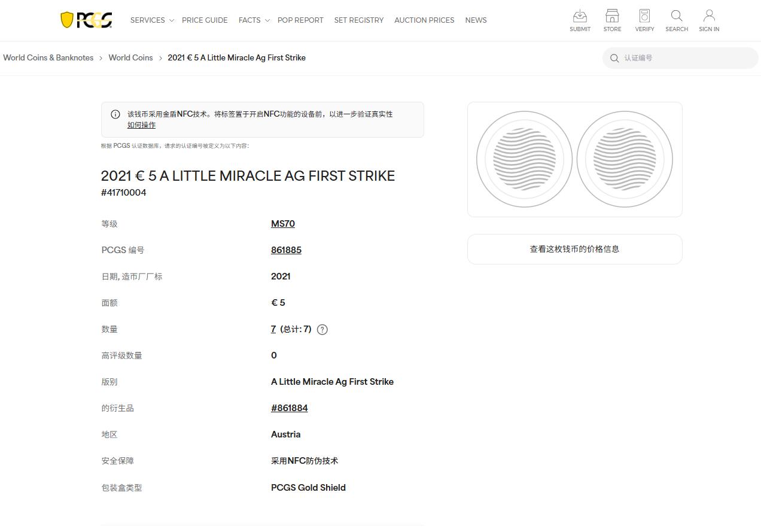Expand the Facts dropdown menu

(x=254, y=20)
